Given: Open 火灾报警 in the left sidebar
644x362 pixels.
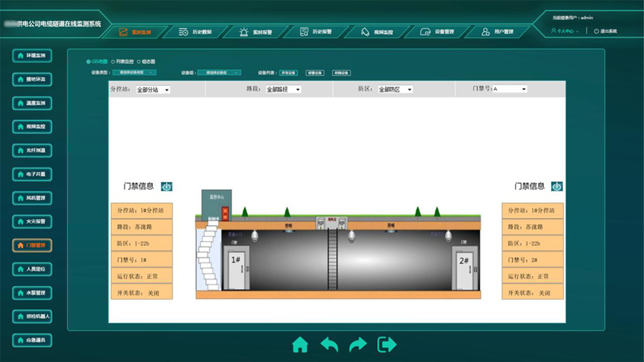Looking at the screenshot, I should pos(31,222).
